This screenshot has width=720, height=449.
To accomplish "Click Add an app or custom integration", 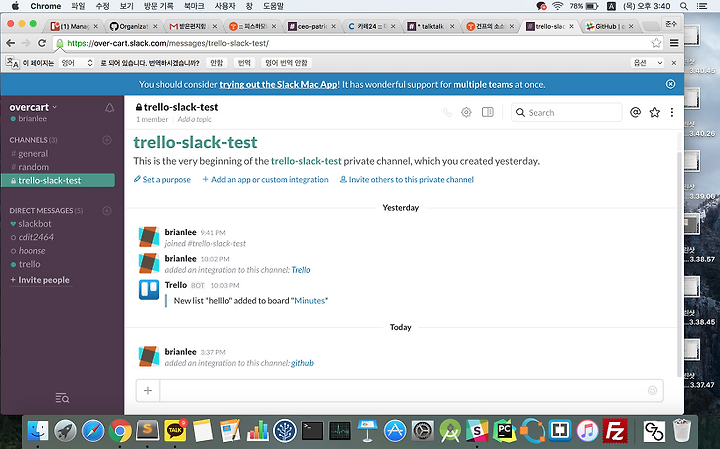I will 265,180.
